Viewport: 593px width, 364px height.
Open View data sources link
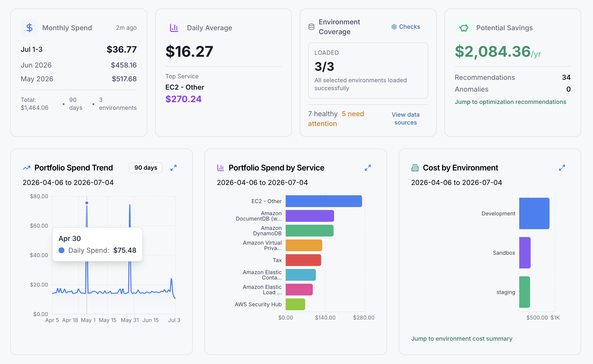(x=406, y=119)
